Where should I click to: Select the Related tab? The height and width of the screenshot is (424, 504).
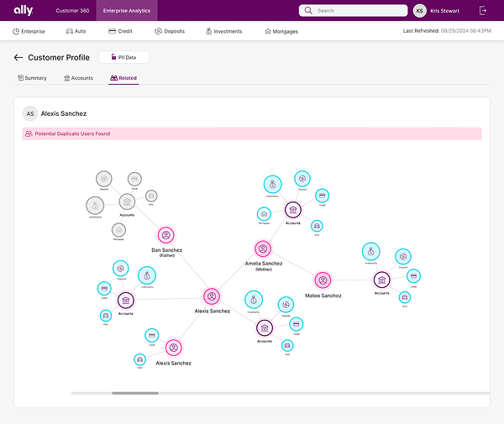[123, 78]
